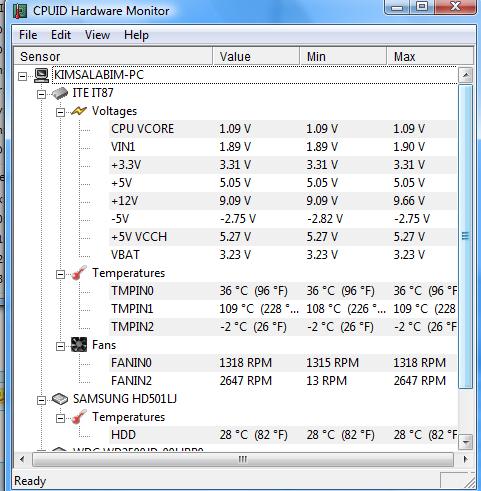Select the +3.3V sensor row
Screen dimensions: 481x491
[283, 165]
